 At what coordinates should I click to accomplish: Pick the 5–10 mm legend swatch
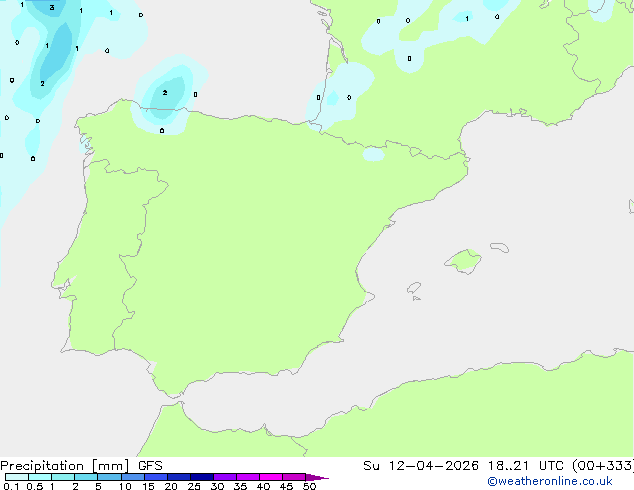coord(109,477)
